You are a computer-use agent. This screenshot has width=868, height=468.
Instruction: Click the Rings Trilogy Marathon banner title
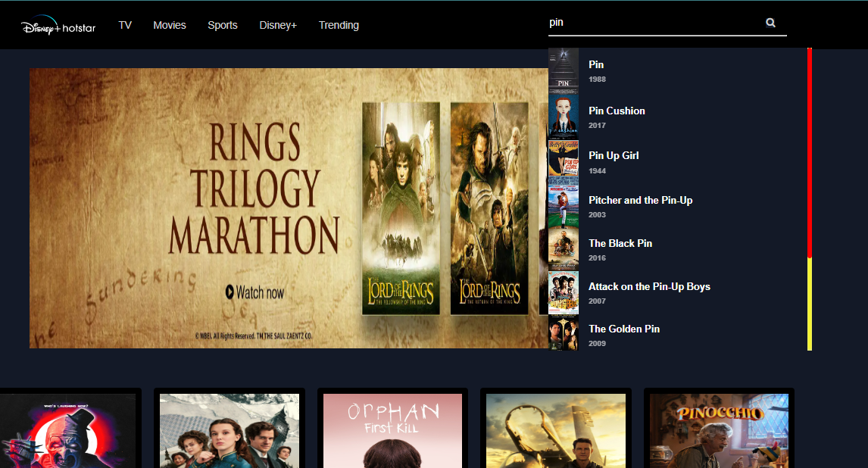[254, 188]
